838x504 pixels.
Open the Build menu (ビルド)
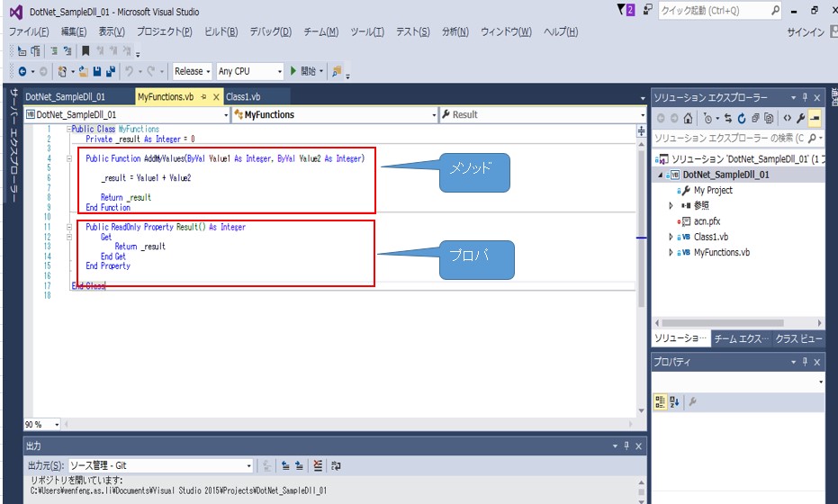pos(221,32)
